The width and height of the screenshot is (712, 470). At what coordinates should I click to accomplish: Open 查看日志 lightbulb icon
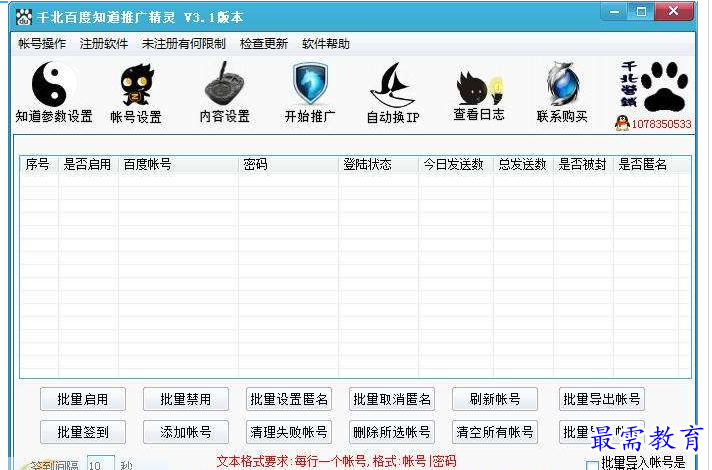[479, 88]
